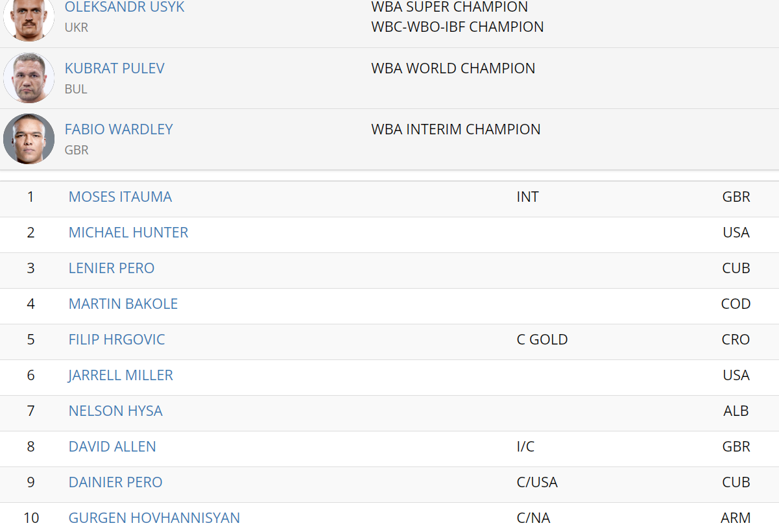View Martin Bakole's profile
Viewport: 779px width, 532px height.
point(123,304)
